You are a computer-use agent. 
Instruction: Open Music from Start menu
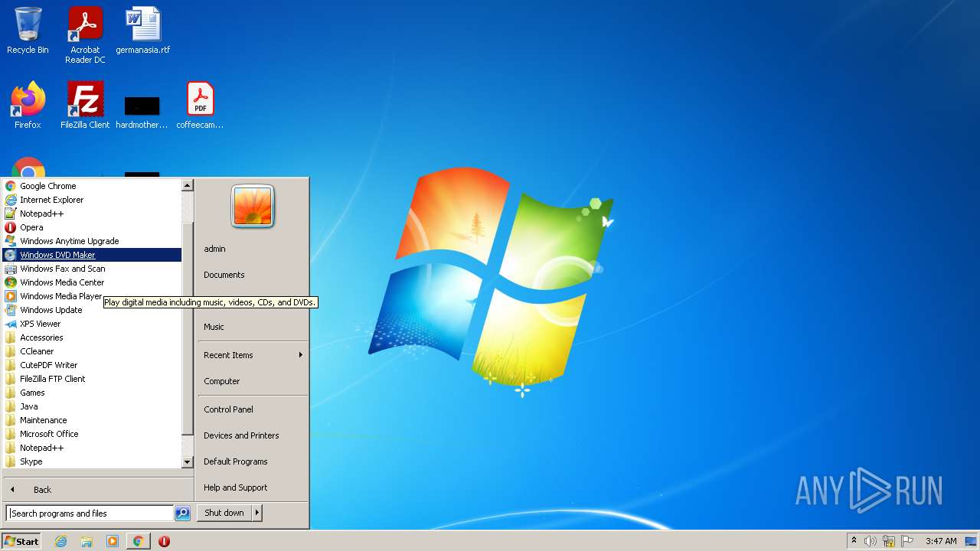(253, 327)
